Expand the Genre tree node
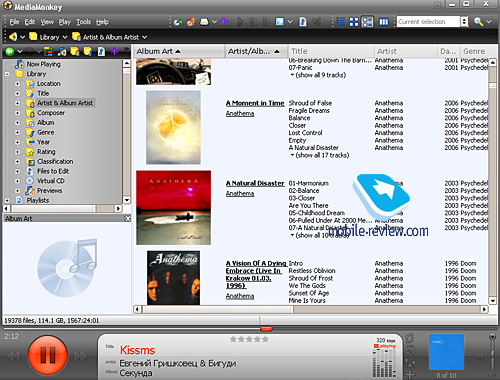The width and height of the screenshot is (500, 380). (17, 132)
